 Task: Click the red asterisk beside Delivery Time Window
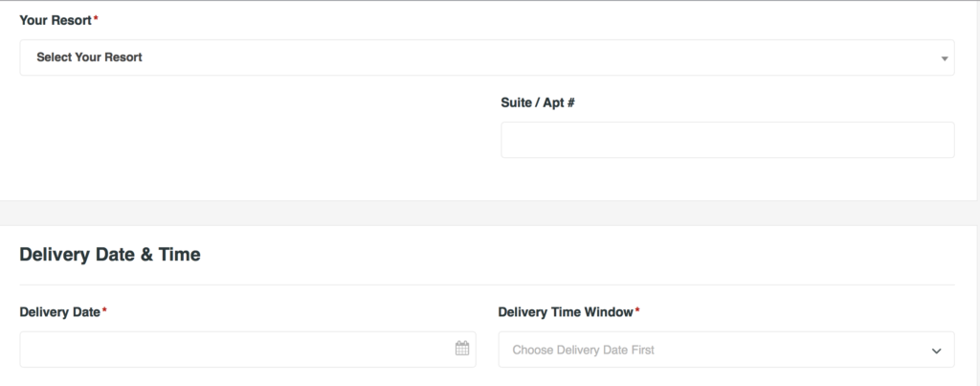637,311
